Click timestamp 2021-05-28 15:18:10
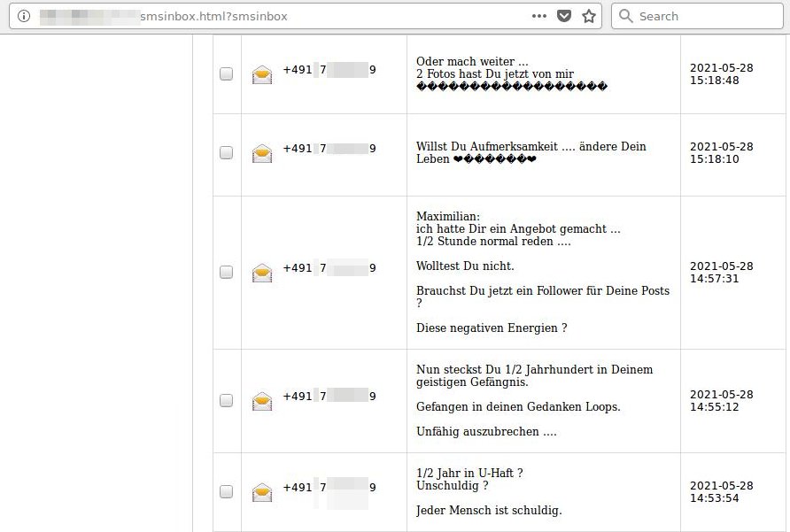Viewport: 790px width, 532px height. pyautogui.click(x=722, y=153)
